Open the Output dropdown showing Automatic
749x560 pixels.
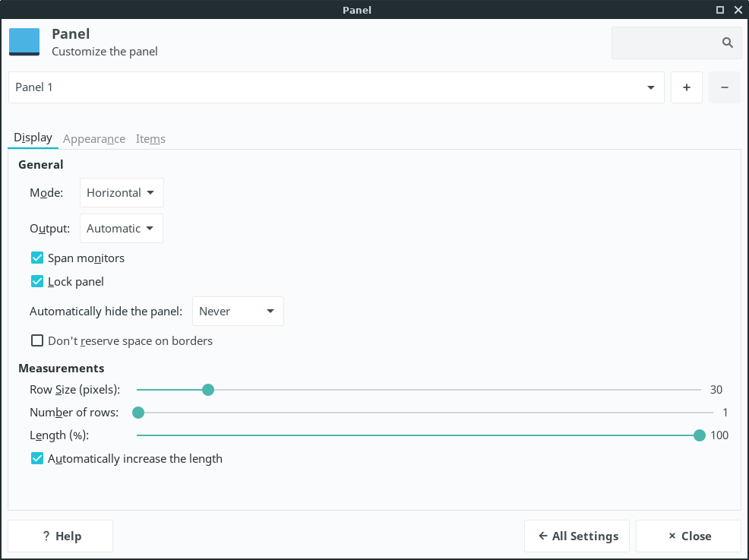[x=122, y=229]
